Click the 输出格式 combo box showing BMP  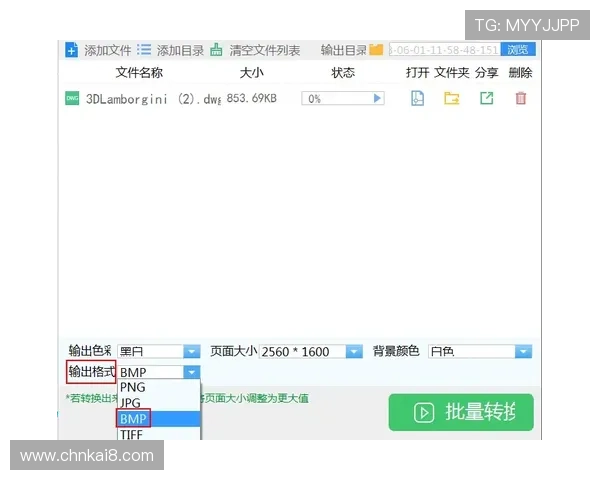point(151,372)
